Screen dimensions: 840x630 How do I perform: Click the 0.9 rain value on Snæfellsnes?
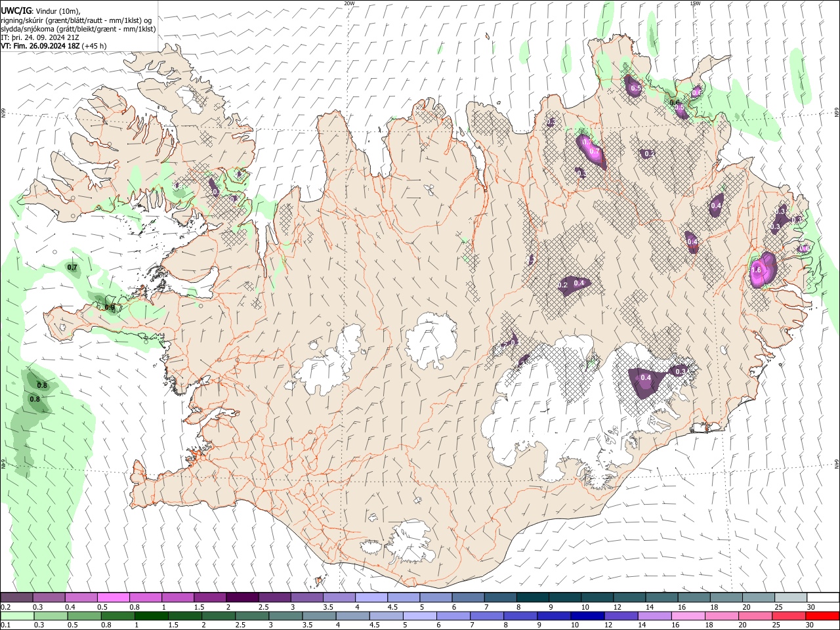click(x=110, y=307)
